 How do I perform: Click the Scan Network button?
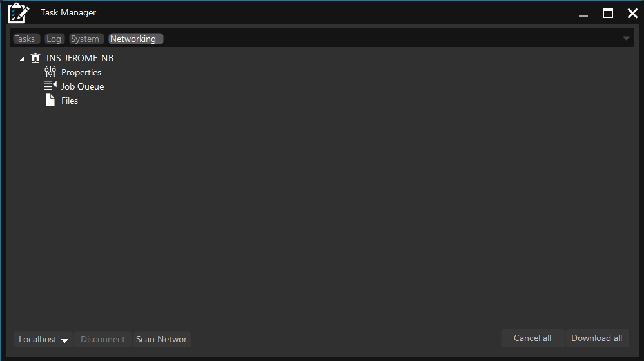click(162, 340)
